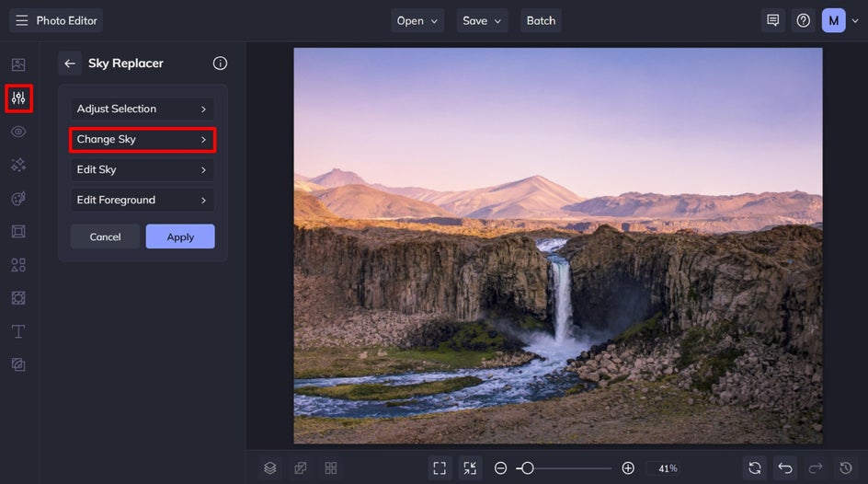This screenshot has width=868, height=484.
Task: Click the Batch button
Action: tap(541, 20)
